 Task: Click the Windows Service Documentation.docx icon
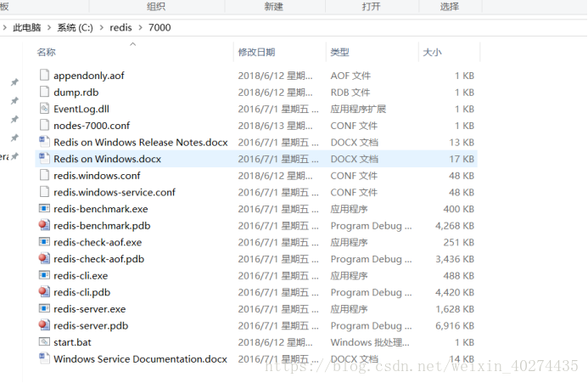point(44,358)
